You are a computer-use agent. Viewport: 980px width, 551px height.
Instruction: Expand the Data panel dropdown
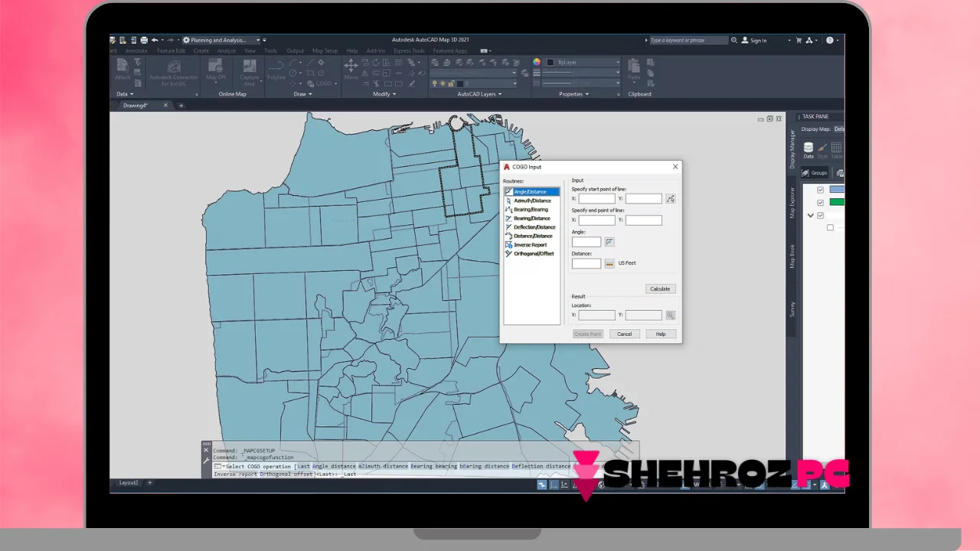click(x=124, y=94)
